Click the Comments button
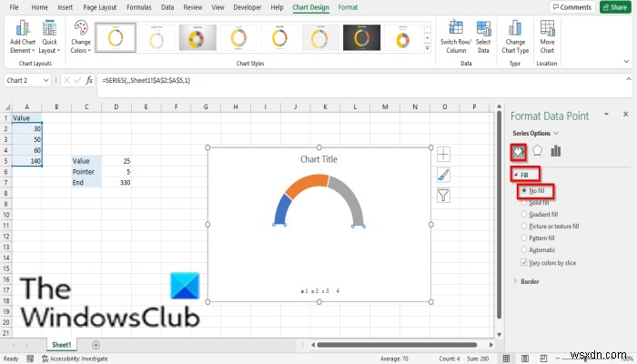637x364 pixels. click(572, 7)
